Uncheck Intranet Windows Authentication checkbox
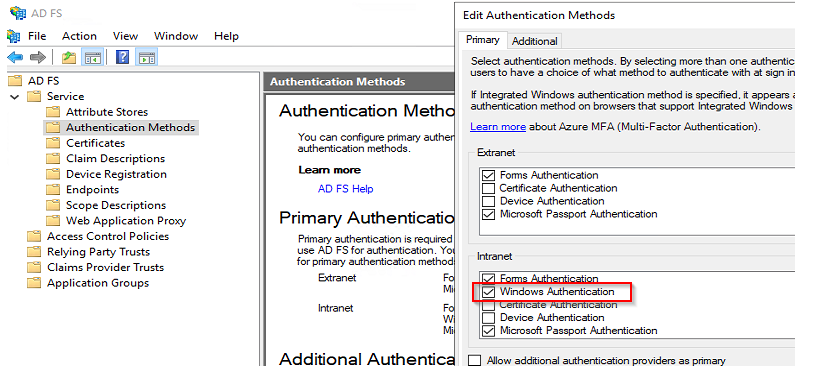 point(489,292)
